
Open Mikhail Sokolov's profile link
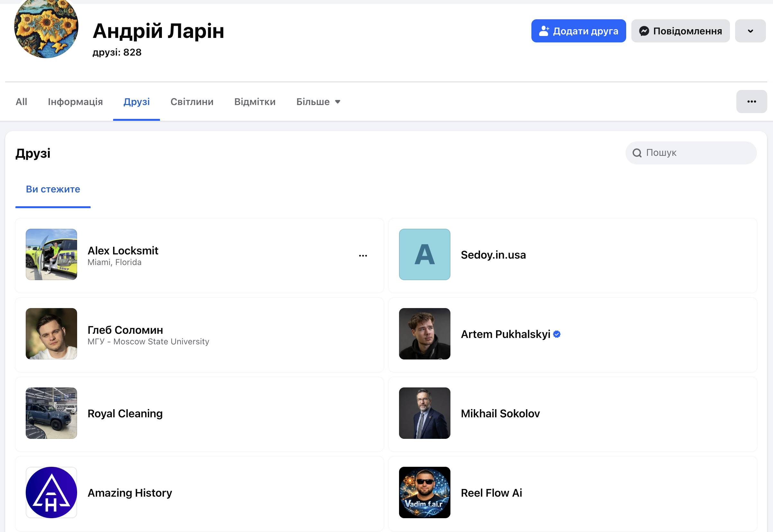pos(500,413)
